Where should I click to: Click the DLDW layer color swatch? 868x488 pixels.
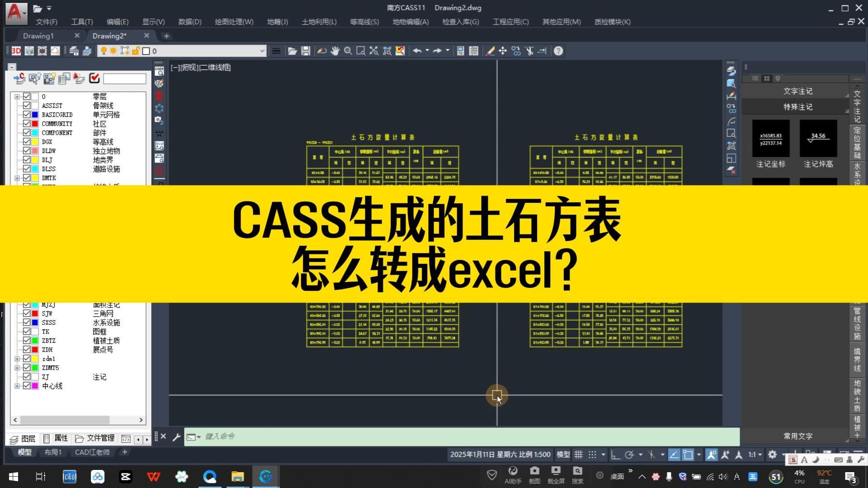click(x=35, y=150)
